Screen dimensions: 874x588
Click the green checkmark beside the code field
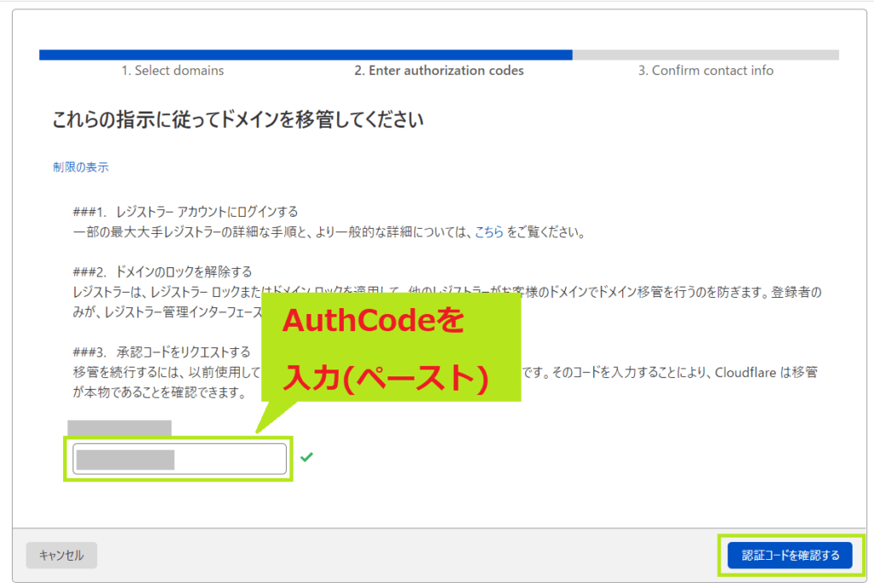pyautogui.click(x=306, y=457)
